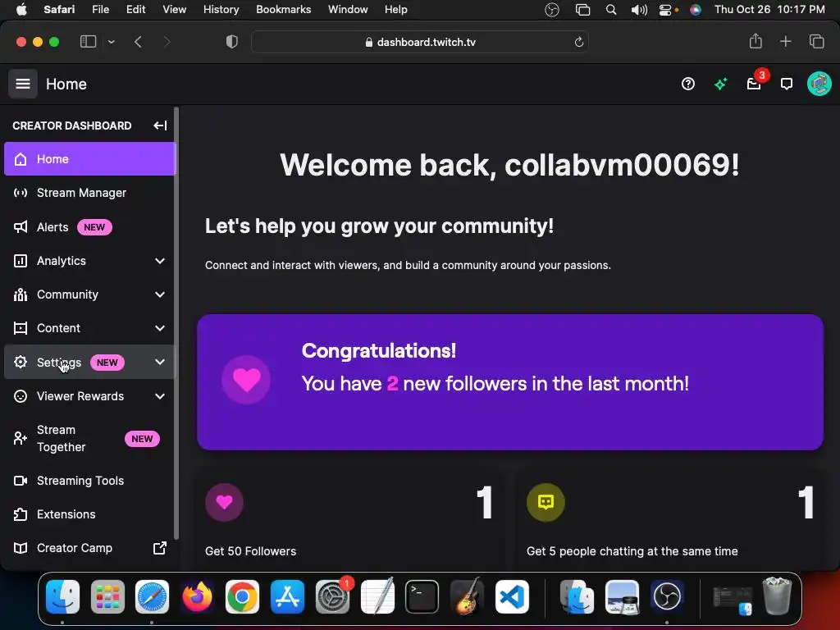840x630 pixels.
Task: Go back in Safari
Action: [138, 42]
